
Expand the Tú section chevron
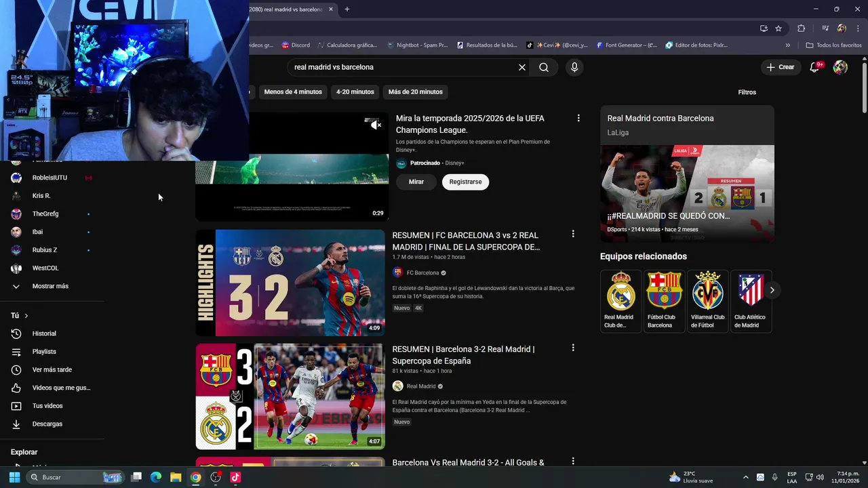tap(26, 316)
